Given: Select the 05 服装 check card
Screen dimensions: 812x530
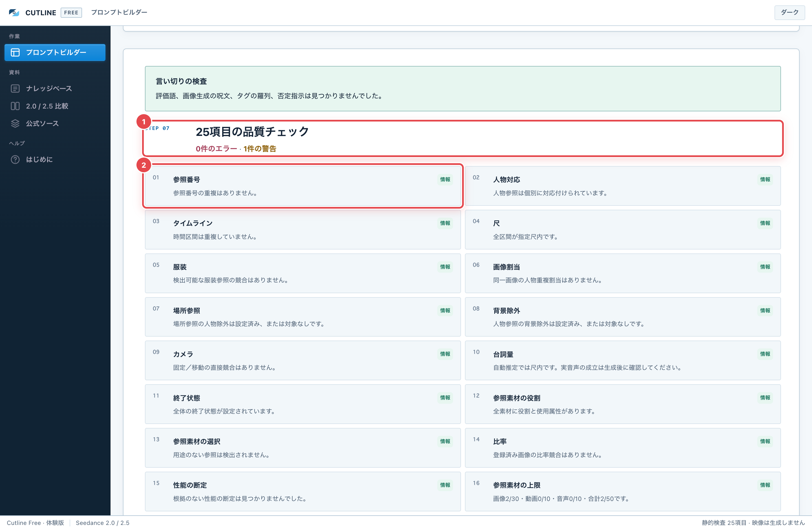Looking at the screenshot, I should (303, 273).
